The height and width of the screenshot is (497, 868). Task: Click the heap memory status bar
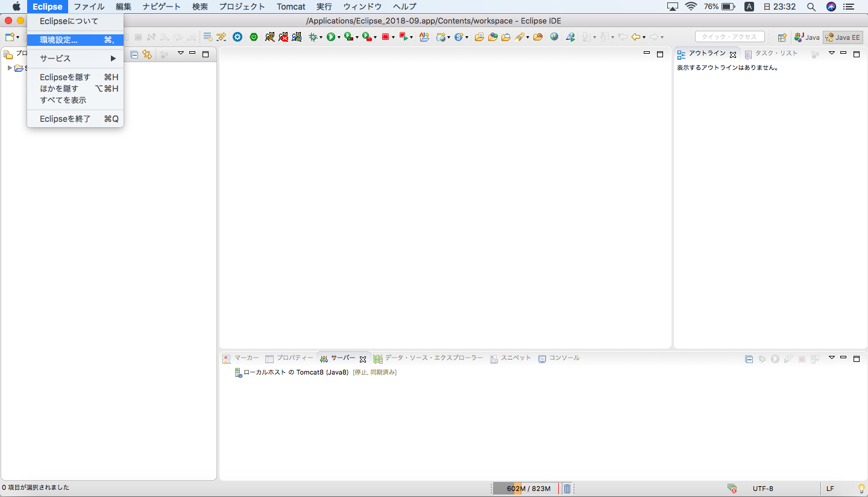tap(526, 489)
